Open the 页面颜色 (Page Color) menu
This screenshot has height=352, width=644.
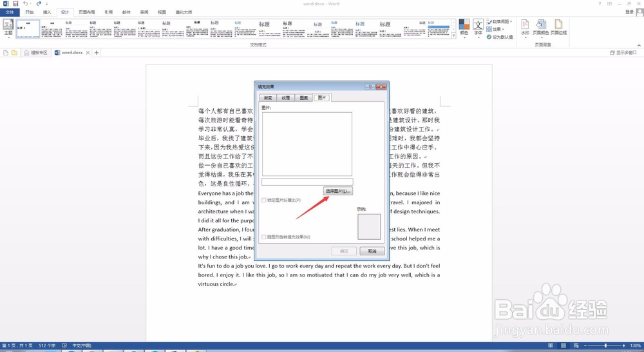[540, 28]
